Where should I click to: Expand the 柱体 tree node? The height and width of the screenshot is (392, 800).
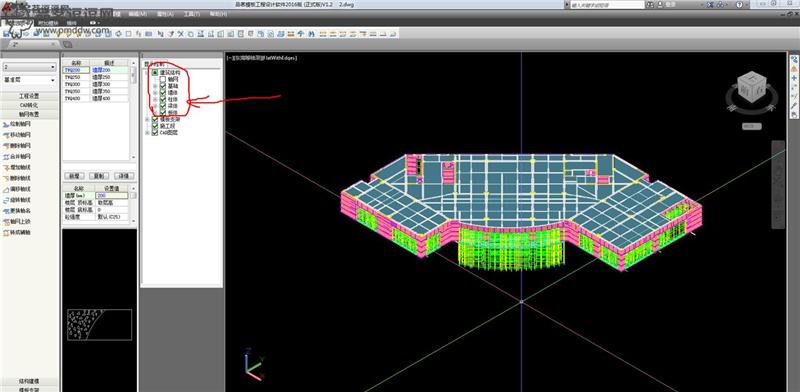pyautogui.click(x=155, y=99)
